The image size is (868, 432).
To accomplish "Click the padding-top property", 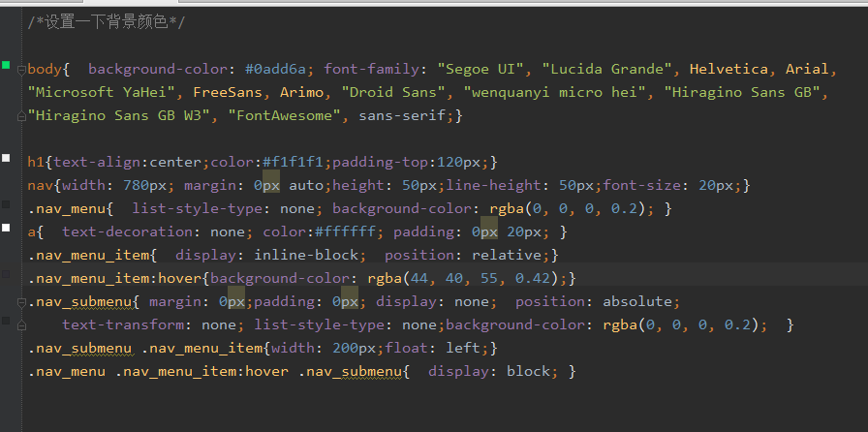I will (x=381, y=163).
